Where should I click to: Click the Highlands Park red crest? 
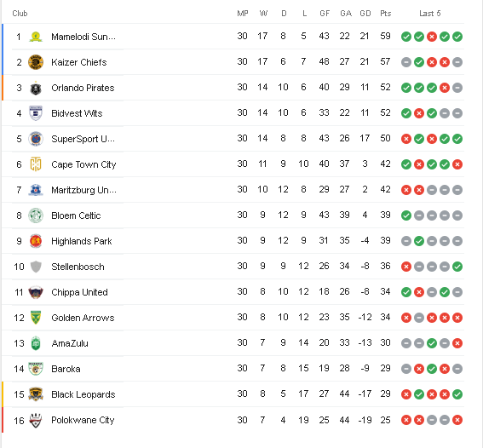pyautogui.click(x=36, y=241)
